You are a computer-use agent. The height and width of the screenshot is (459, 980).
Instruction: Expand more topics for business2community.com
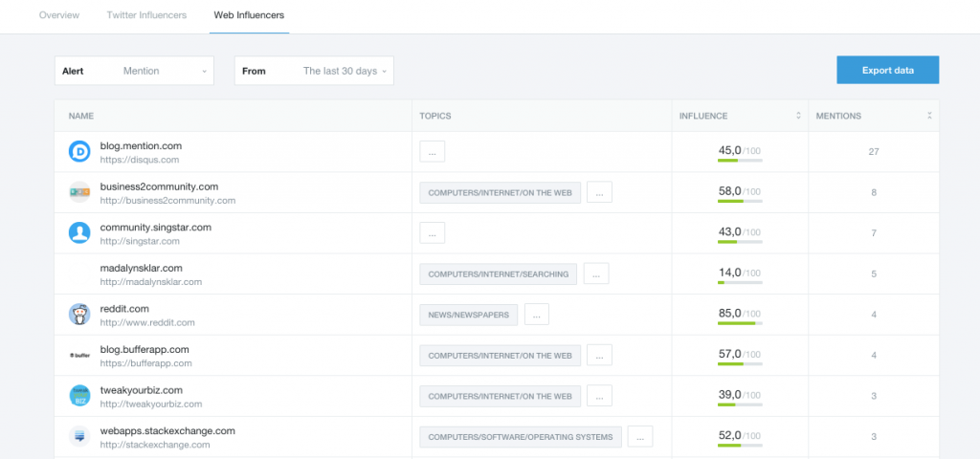pos(599,192)
